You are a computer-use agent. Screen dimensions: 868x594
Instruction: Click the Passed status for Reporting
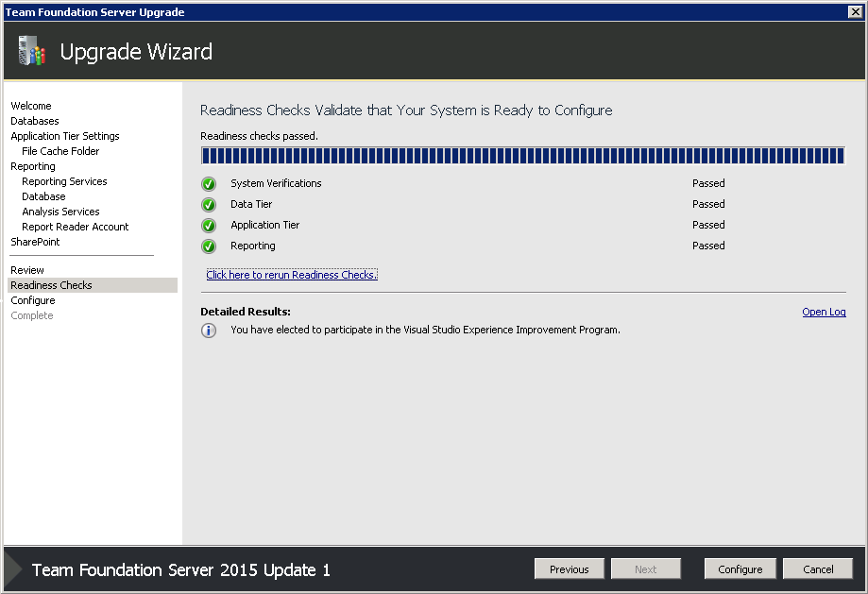[708, 246]
